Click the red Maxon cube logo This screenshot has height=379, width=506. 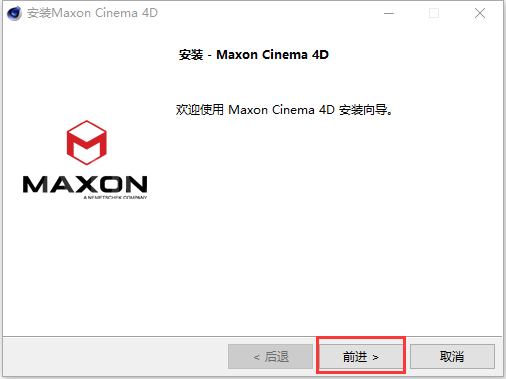point(87,143)
